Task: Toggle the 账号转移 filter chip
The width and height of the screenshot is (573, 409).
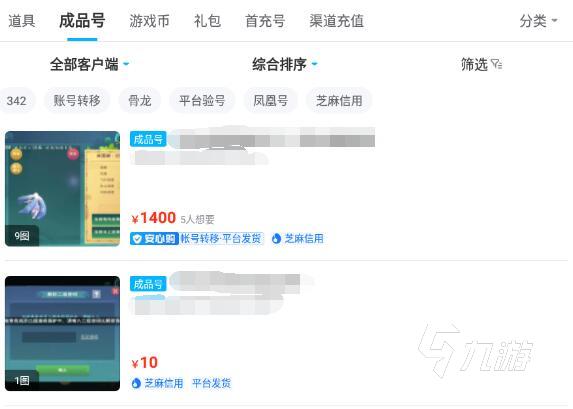Action: click(x=77, y=101)
